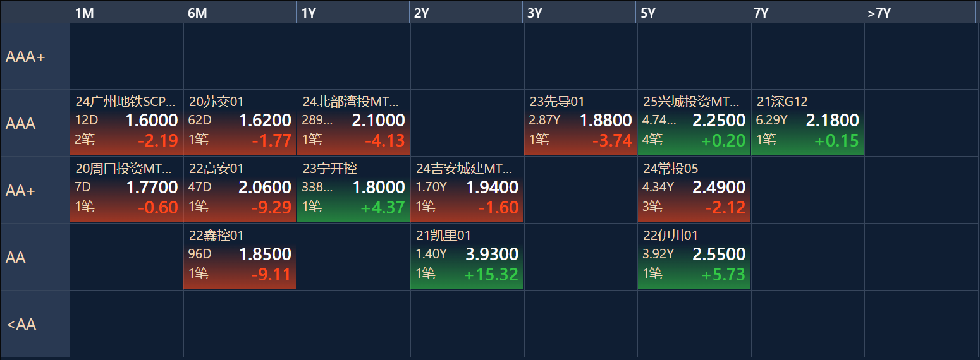The image size is (980, 360).
Task: Select the >7Y column header
Action: click(920, 13)
